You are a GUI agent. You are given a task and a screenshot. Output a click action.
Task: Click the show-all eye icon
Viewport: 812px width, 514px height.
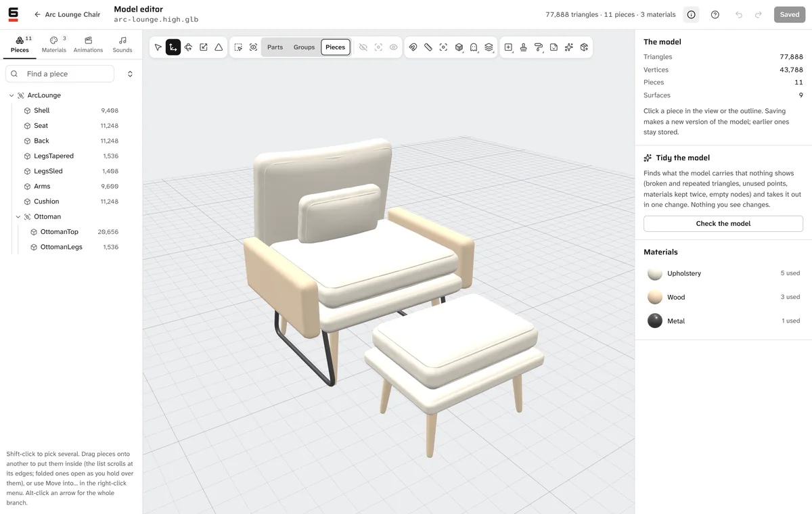click(x=394, y=47)
